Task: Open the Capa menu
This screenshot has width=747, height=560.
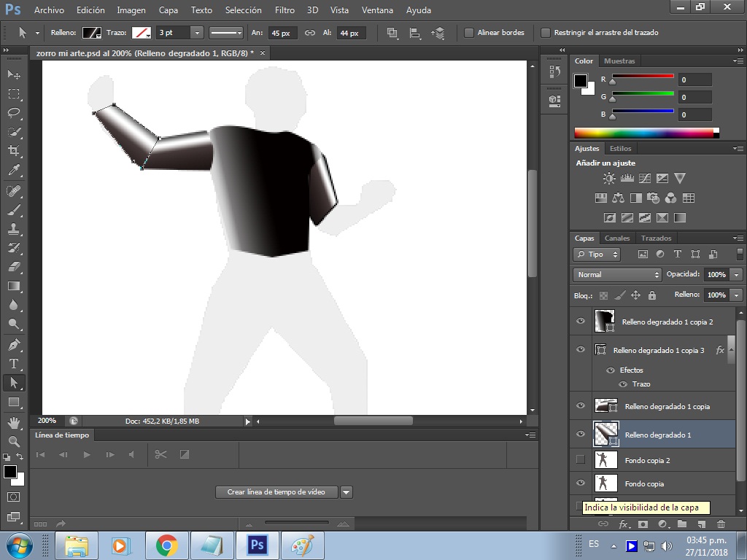Action: [169, 10]
